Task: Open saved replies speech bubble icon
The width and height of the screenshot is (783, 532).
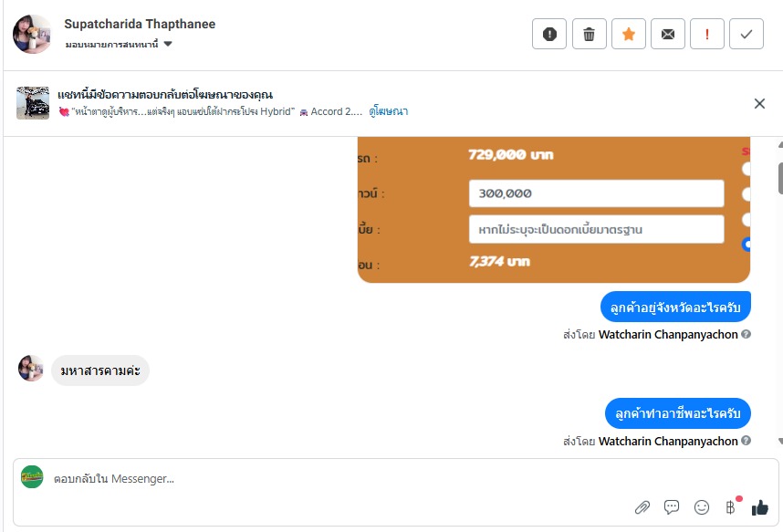Action: tap(672, 507)
